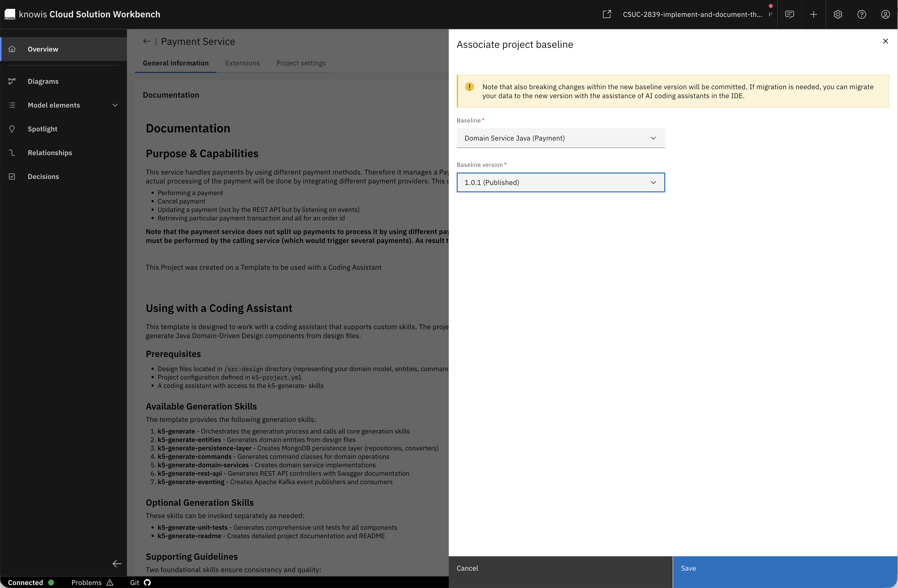Click the Diagrams sidebar icon
This screenshot has height=588, width=898.
tap(12, 81)
